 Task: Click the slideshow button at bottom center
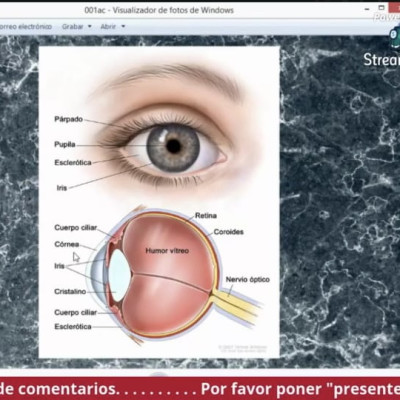[x=160, y=373]
